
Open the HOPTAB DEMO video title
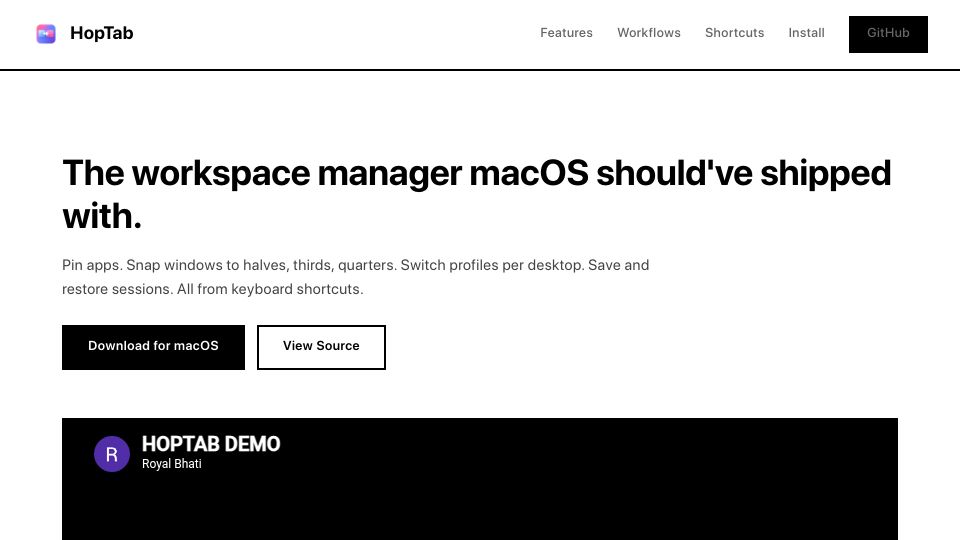coord(211,444)
